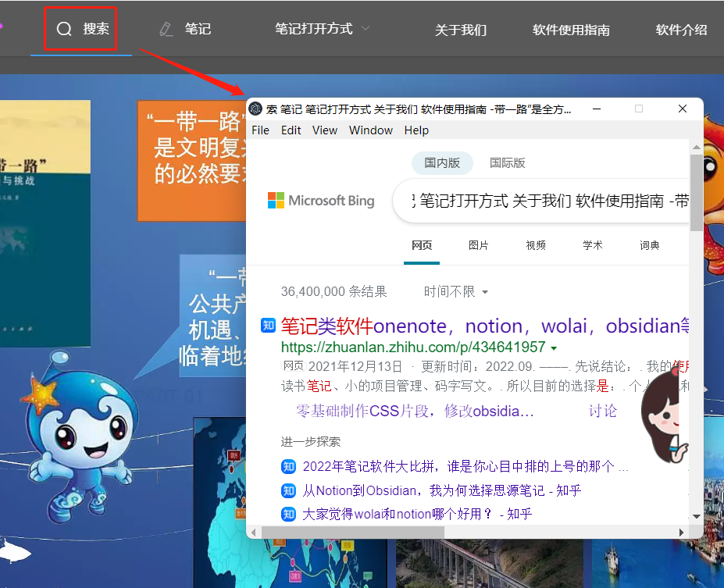This screenshot has height=588, width=724.
Task: Open the 时间不限 time filter dropdown
Action: (x=456, y=292)
